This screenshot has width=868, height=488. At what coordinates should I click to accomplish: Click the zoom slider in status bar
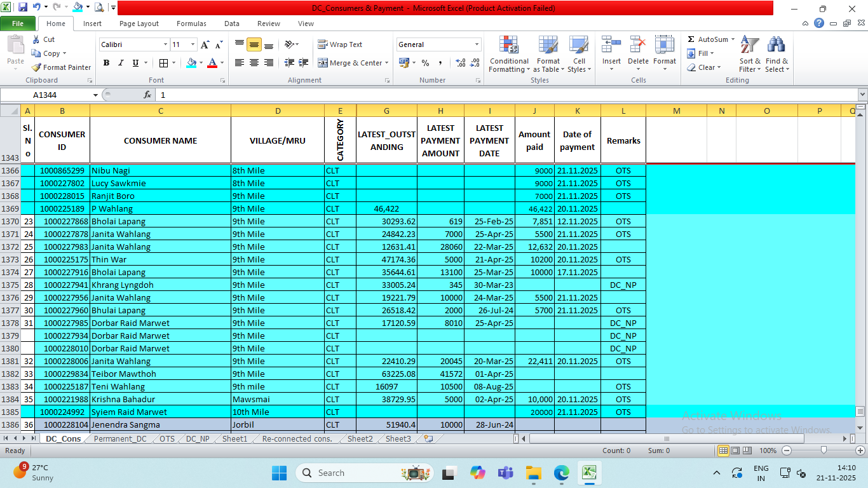coord(824,451)
